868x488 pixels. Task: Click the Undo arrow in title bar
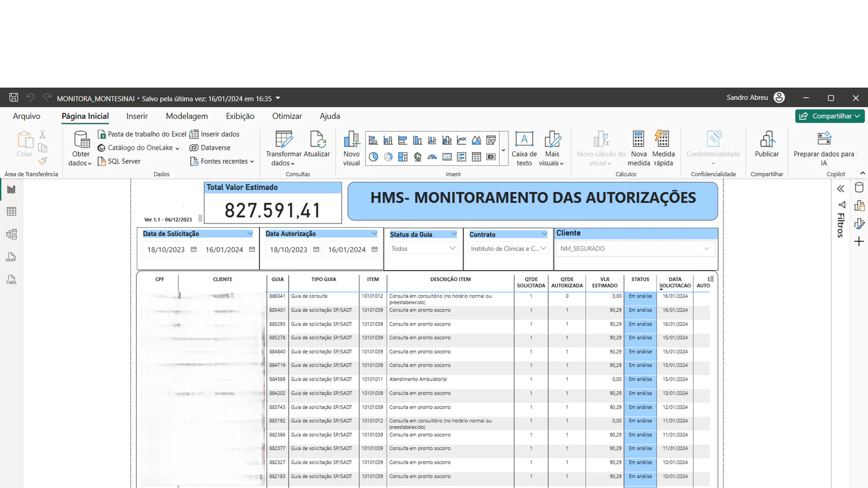click(30, 98)
